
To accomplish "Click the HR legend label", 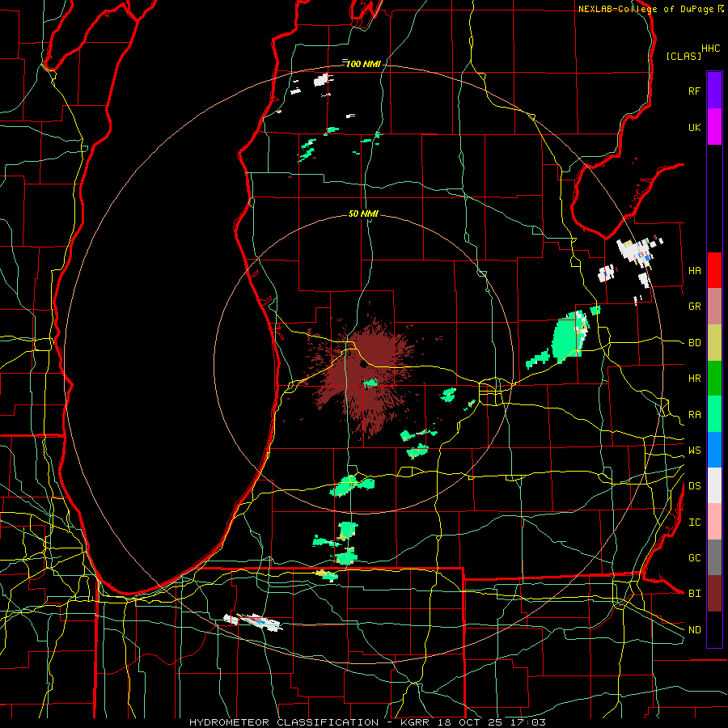I will tap(694, 379).
